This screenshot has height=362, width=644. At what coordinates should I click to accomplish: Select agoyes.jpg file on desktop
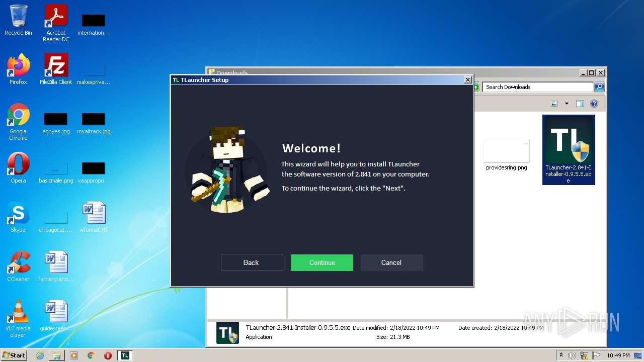56,124
